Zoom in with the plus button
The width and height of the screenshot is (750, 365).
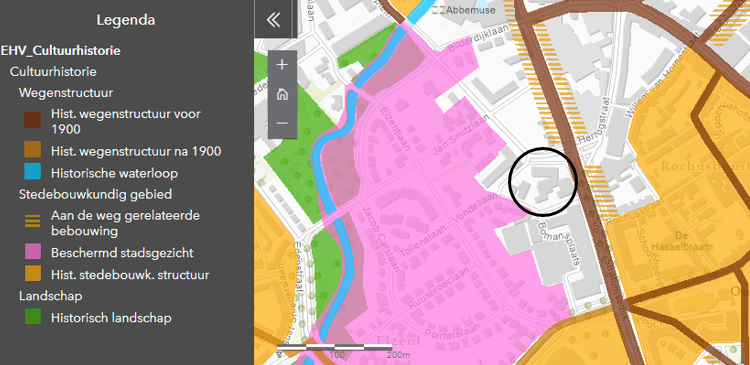click(x=282, y=65)
